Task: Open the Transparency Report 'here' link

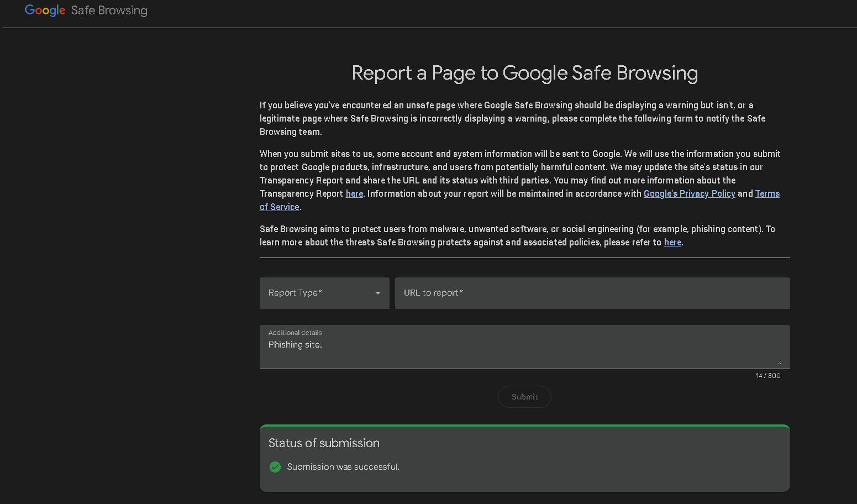Action: tap(354, 193)
